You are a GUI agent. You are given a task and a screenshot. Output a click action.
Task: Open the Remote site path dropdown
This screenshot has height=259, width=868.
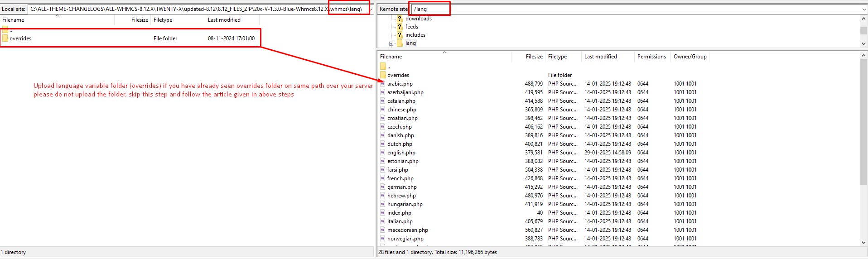click(864, 9)
